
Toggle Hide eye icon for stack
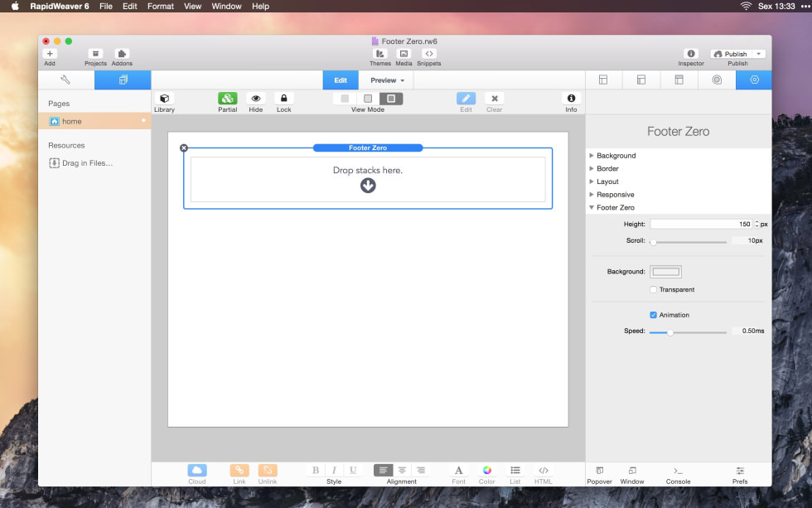coord(256,99)
